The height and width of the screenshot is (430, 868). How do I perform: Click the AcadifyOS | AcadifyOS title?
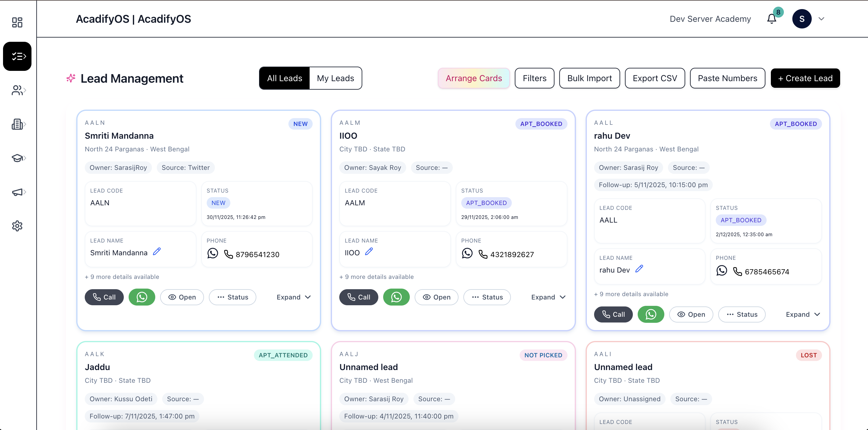point(133,19)
